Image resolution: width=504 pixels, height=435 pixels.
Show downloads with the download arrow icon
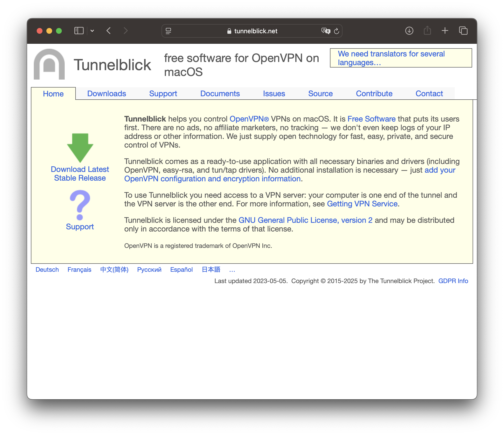tap(409, 31)
